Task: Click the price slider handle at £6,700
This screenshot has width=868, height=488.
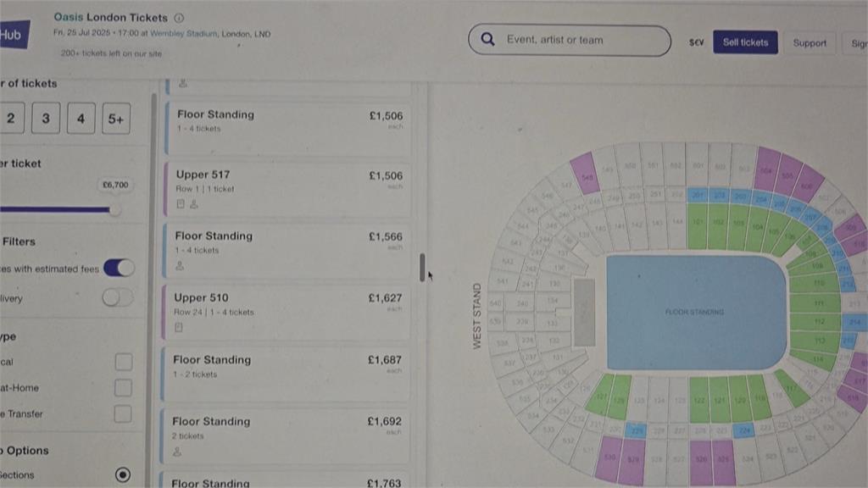Action: click(x=114, y=210)
